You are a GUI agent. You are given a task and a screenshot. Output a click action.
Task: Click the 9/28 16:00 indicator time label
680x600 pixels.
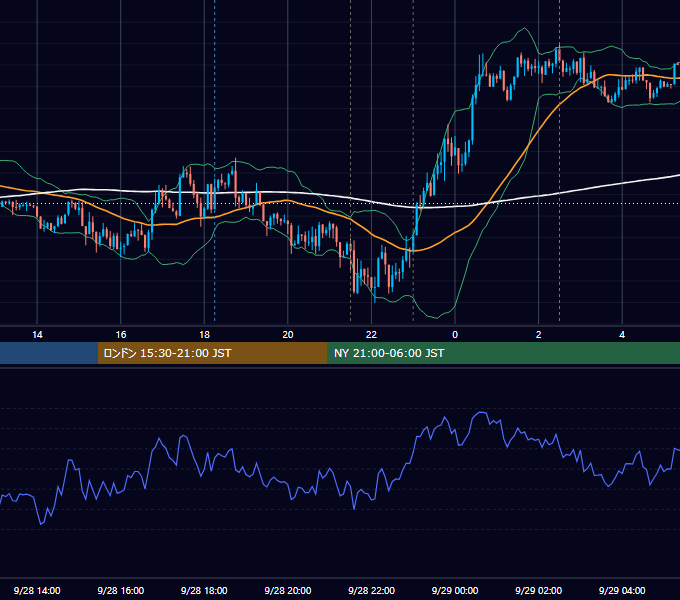point(121,590)
